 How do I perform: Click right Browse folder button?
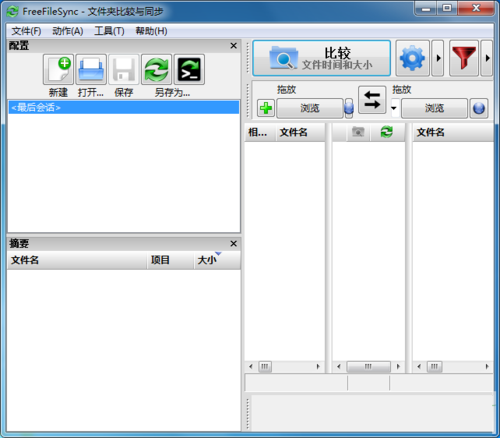(434, 108)
